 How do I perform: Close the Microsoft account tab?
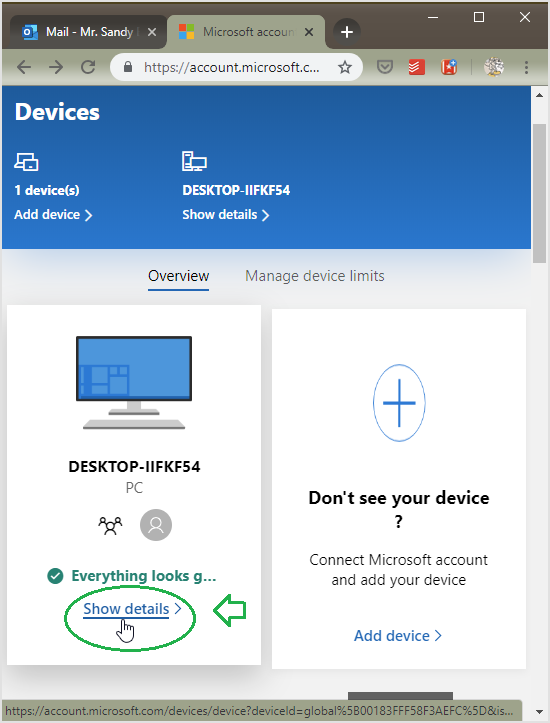309,32
